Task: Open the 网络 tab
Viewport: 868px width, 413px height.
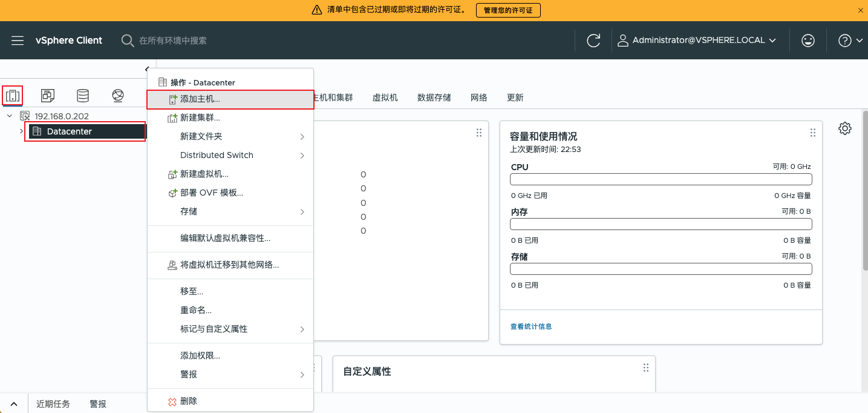Action: pyautogui.click(x=479, y=97)
